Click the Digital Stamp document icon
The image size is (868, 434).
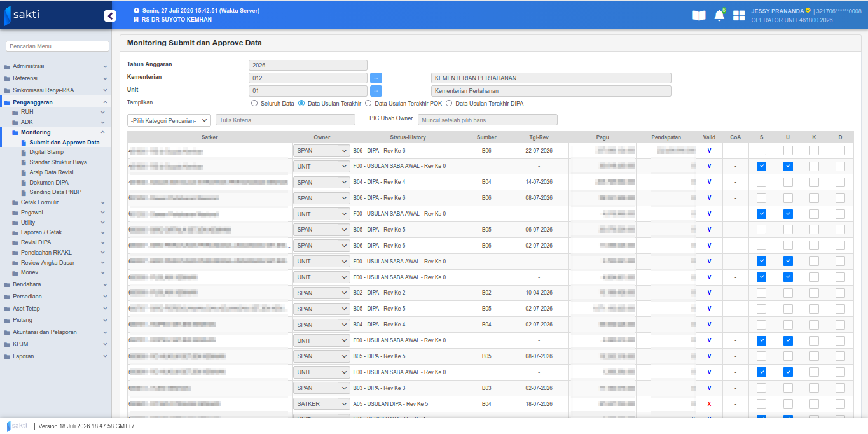[24, 152]
